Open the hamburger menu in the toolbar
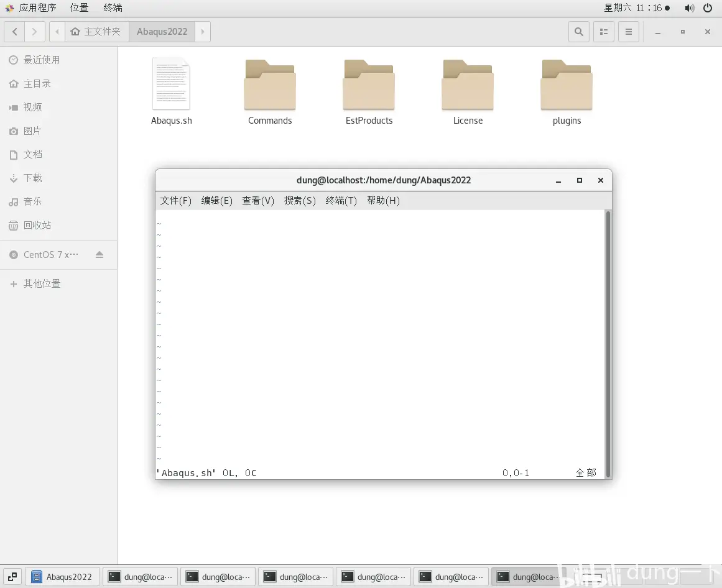Image resolution: width=722 pixels, height=588 pixels. [628, 31]
